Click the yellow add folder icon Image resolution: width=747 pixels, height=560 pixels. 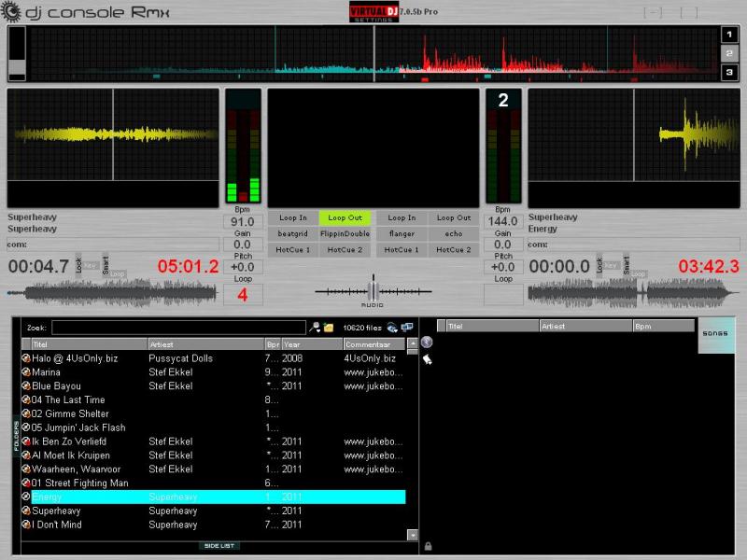(x=329, y=328)
